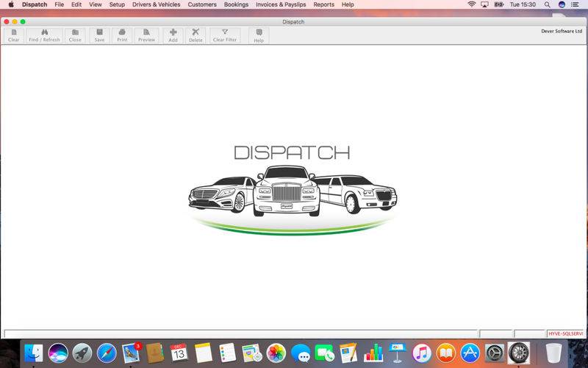Click the Preview toolbar button

click(146, 35)
